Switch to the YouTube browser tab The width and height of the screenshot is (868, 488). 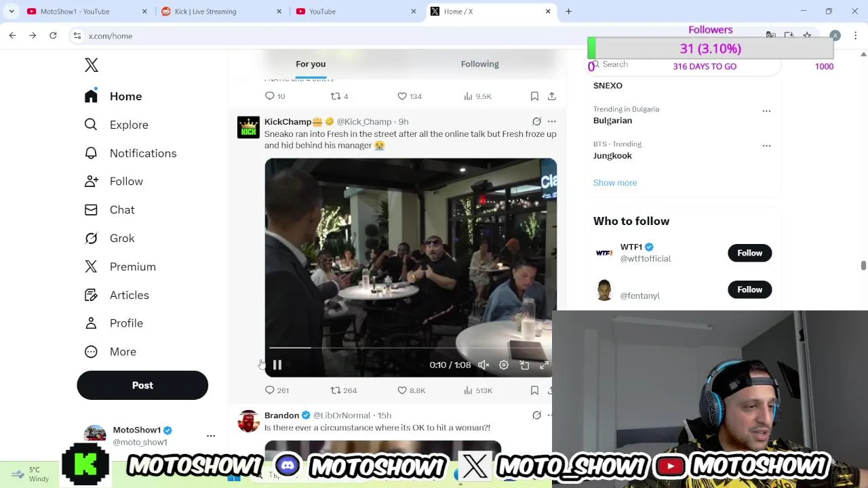click(x=353, y=12)
